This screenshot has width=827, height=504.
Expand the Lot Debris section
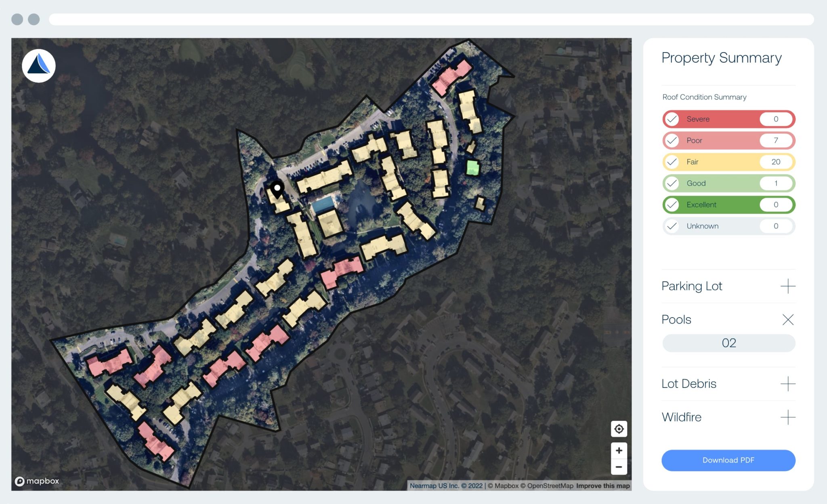pos(787,384)
